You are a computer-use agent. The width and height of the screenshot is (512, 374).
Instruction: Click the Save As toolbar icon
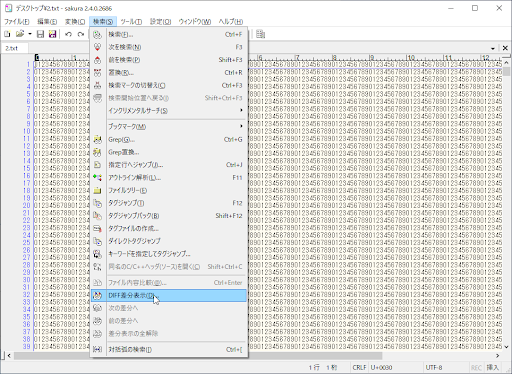tap(52, 34)
